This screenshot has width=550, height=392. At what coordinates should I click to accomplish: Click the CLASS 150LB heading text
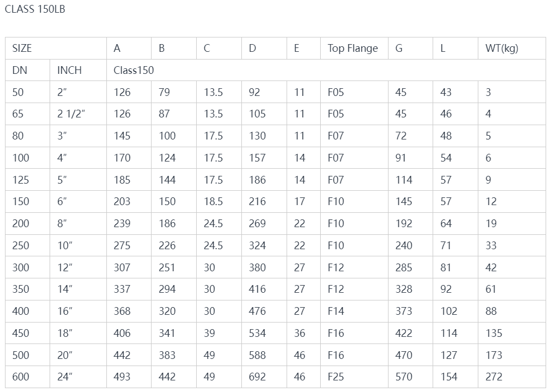pos(35,9)
